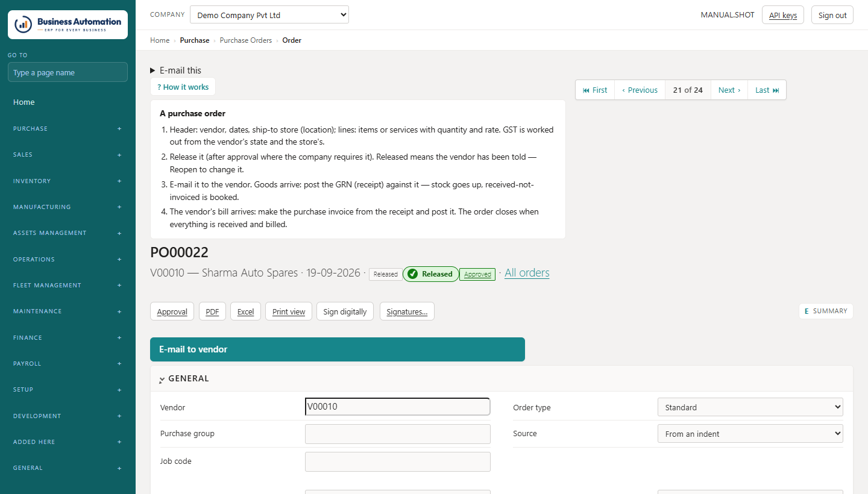Click Sign digitally
Viewport: 868px width, 494px height.
pos(345,311)
